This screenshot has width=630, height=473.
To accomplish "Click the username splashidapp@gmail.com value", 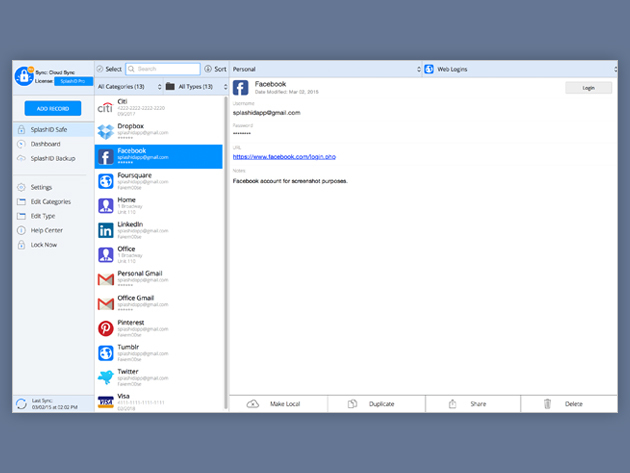I will [x=266, y=113].
